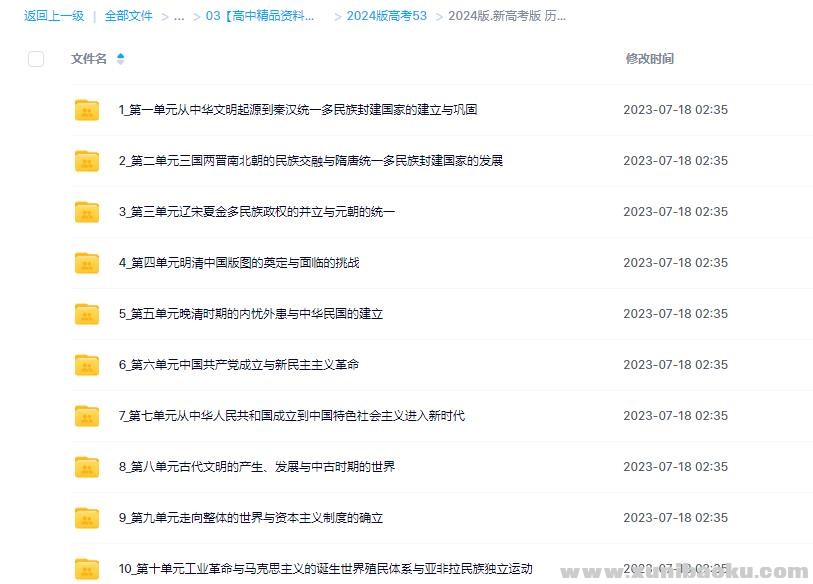The height and width of the screenshot is (584, 813).
Task: Click folder icon for 6_第六单元 row
Action: pos(87,365)
